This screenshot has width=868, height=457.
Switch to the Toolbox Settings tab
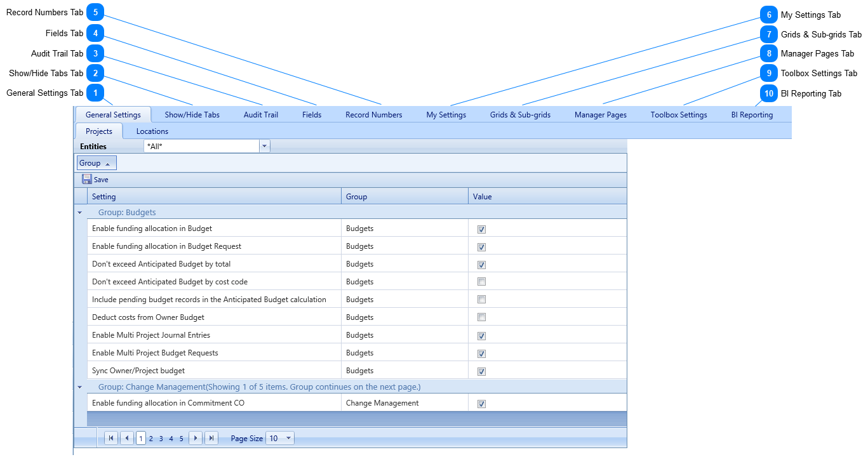[679, 115]
